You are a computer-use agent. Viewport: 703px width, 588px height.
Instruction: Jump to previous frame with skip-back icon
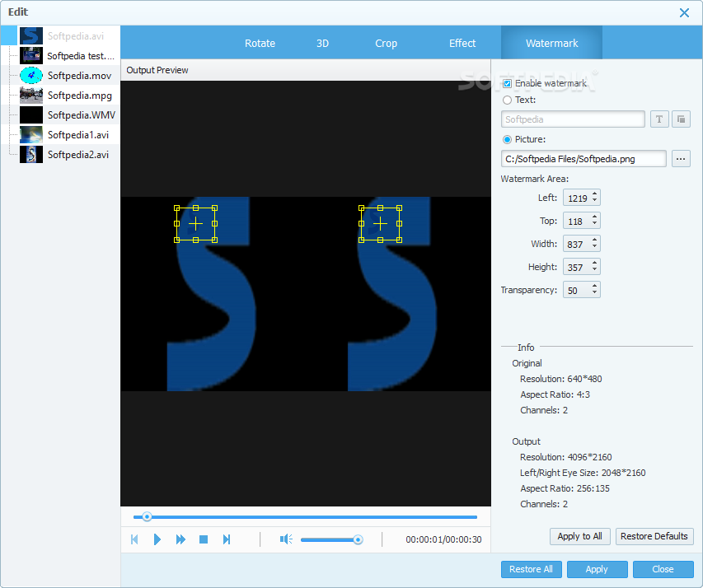click(x=134, y=539)
